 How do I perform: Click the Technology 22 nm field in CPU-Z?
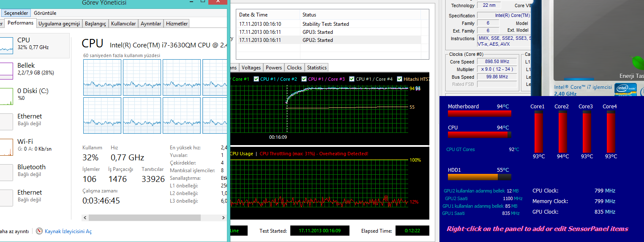pyautogui.click(x=489, y=5)
